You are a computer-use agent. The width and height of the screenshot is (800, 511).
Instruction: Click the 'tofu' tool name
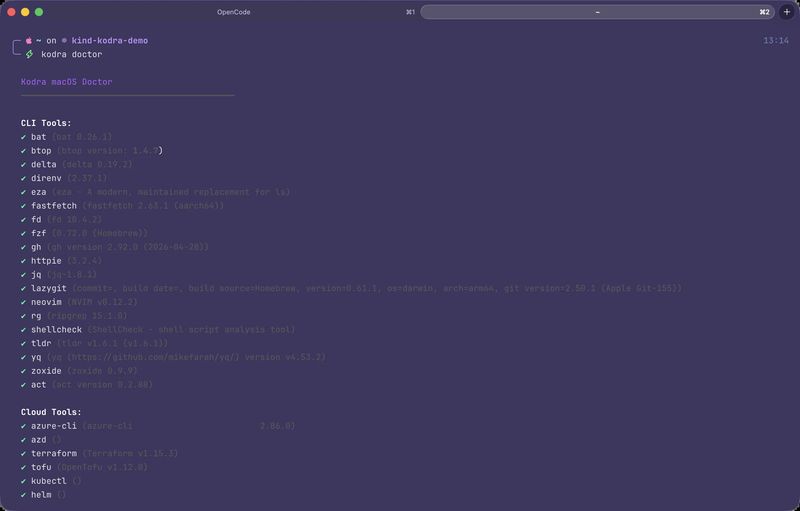click(x=41, y=467)
